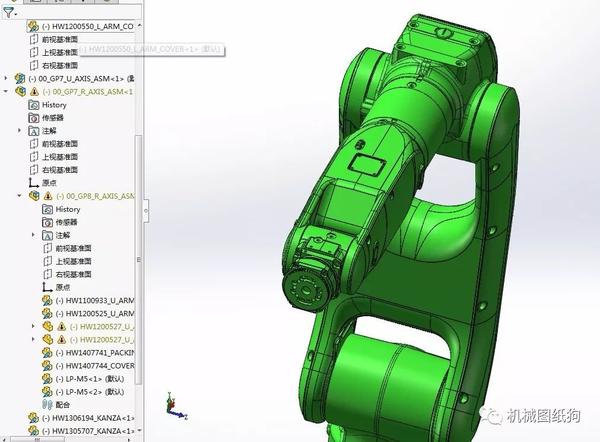This screenshot has width=600, height=442.
Task: Click the LP-M5<2> part icon
Action: pyautogui.click(x=47, y=391)
